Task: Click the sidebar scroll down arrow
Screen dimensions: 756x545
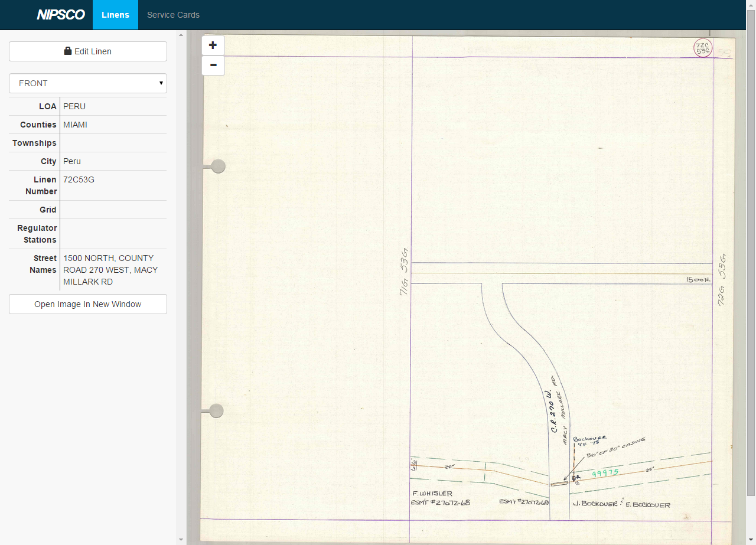Action: (x=181, y=540)
